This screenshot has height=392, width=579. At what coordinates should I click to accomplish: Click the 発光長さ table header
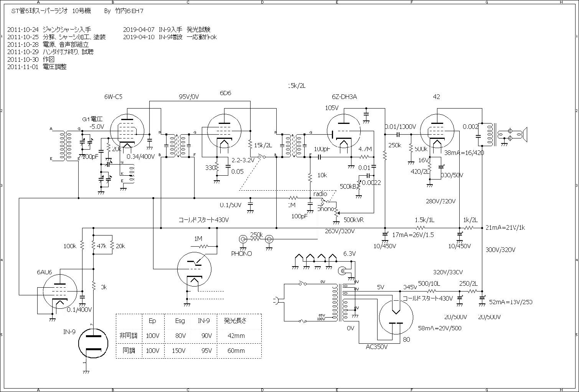click(235, 321)
